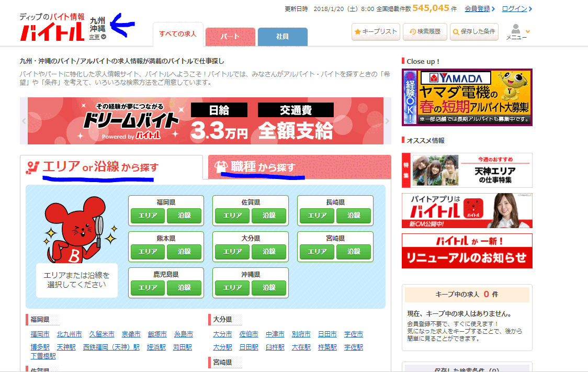Choose 沿線 for 大分県
This screenshot has width=588, height=372.
tap(269, 252)
